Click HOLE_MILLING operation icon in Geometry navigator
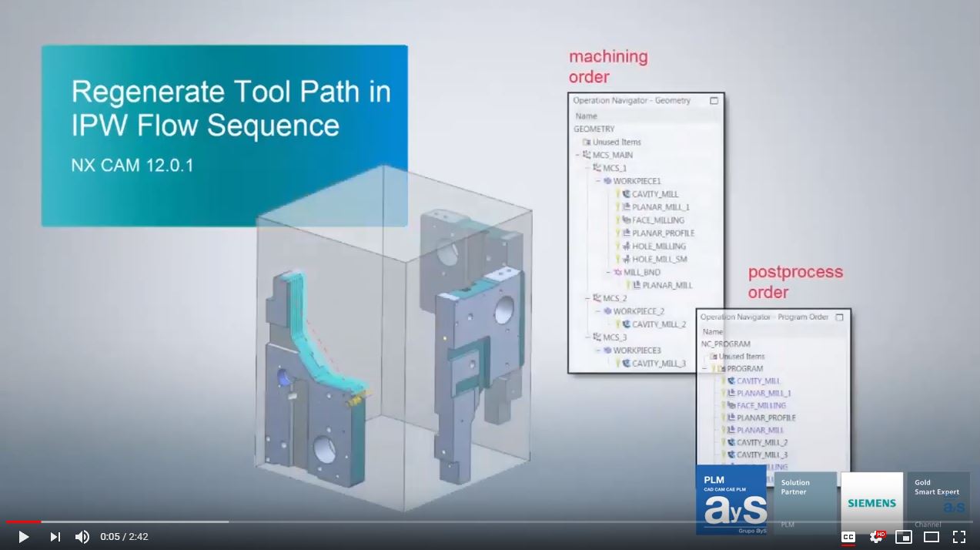The image size is (980, 550). coord(626,246)
